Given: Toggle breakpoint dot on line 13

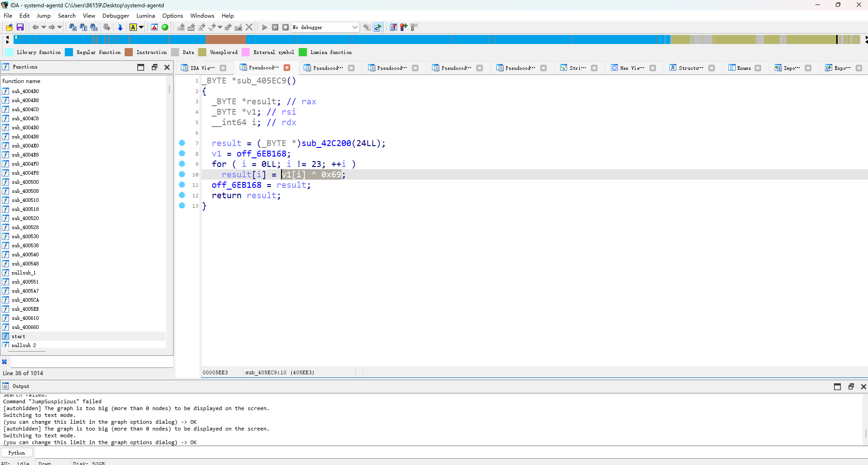Looking at the screenshot, I should 182,206.
